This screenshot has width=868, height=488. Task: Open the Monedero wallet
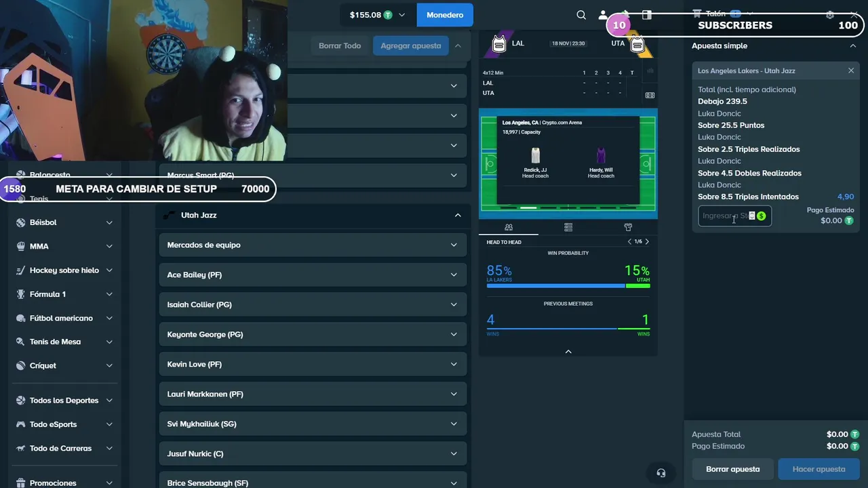[445, 15]
